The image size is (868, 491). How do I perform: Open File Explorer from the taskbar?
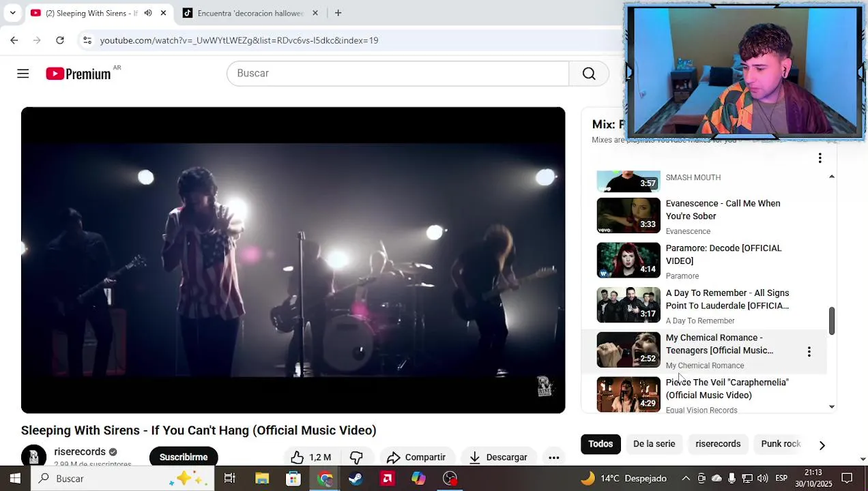(262, 479)
